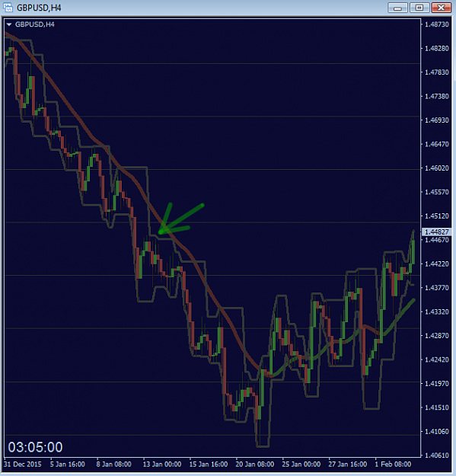Expand the GBPUSD,H4 chart dropdown triangle
The height and width of the screenshot is (476, 456).
pos(9,24)
